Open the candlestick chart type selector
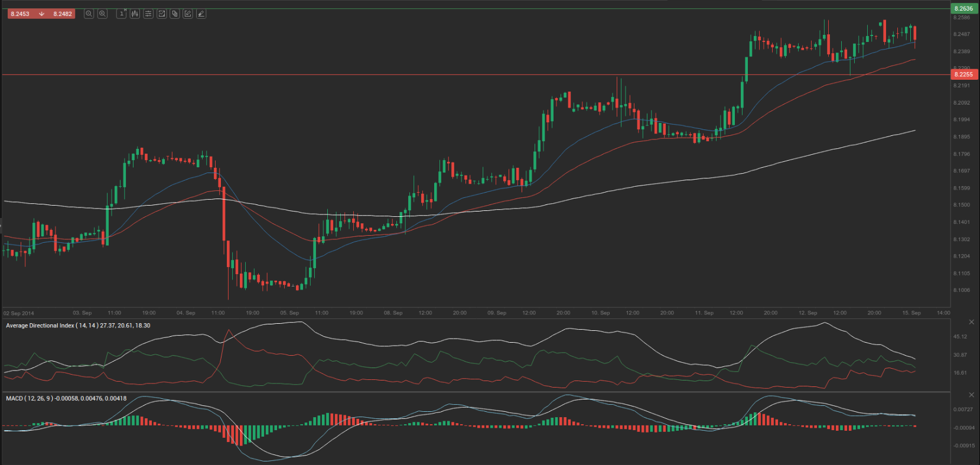Screen dimensions: 980x465 pos(135,14)
